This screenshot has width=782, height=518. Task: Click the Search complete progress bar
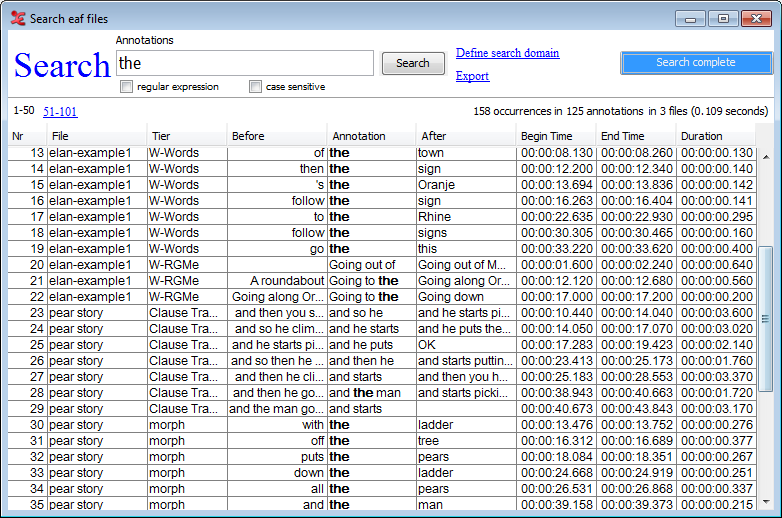(x=696, y=63)
